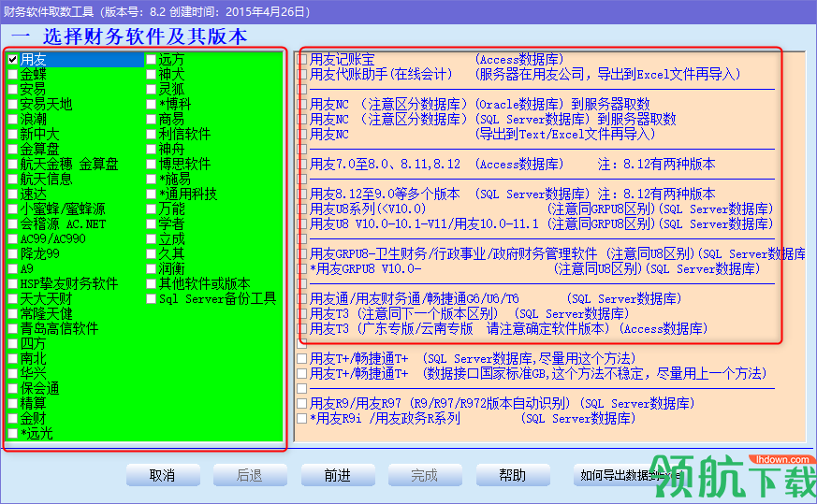Tick the 远方 checkbox
This screenshot has height=504, width=817.
[151, 59]
